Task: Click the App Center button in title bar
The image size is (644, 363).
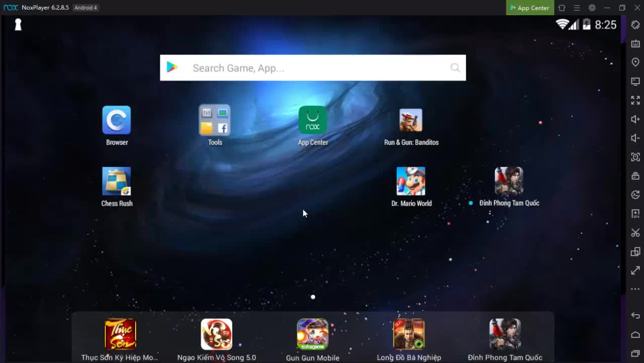Action: tap(530, 8)
